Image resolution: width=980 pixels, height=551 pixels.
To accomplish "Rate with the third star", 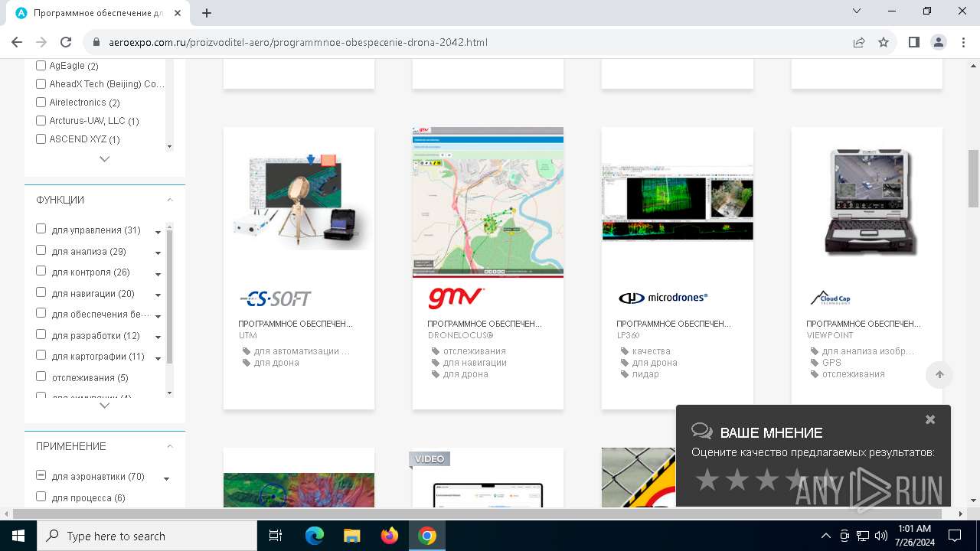I will (766, 480).
